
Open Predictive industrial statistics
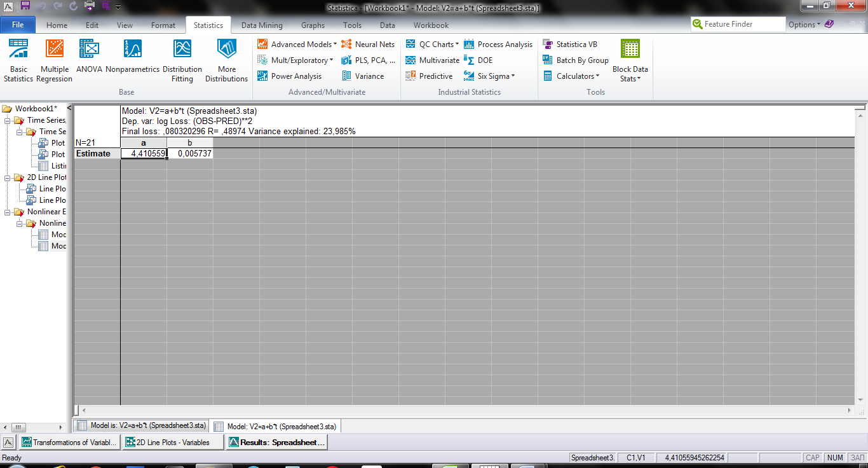[429, 76]
